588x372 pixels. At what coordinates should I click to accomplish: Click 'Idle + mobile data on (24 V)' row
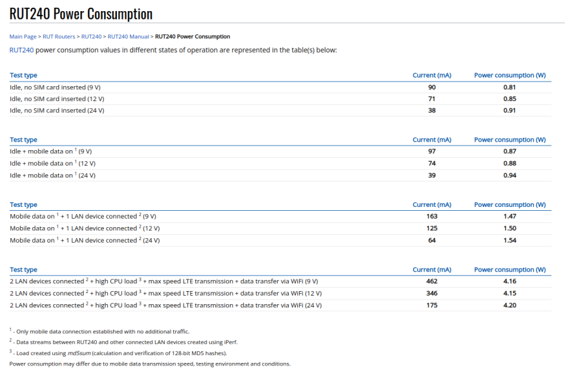tap(280, 176)
